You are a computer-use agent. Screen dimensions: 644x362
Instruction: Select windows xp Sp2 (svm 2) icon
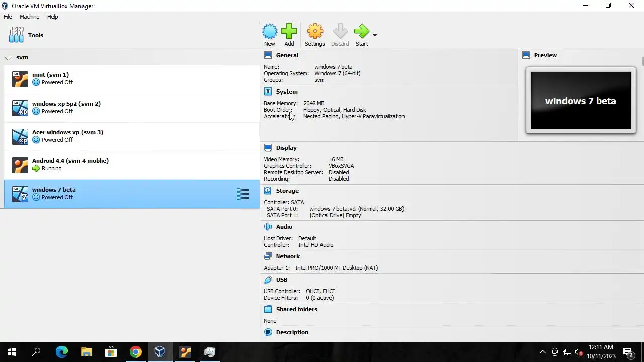(20, 108)
